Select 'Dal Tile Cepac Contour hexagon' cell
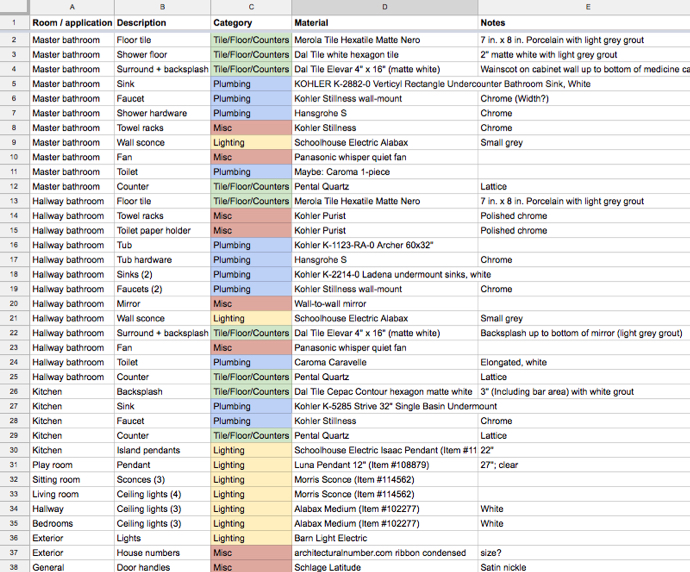Viewport: 690px width, 572px height. pyautogui.click(x=385, y=392)
